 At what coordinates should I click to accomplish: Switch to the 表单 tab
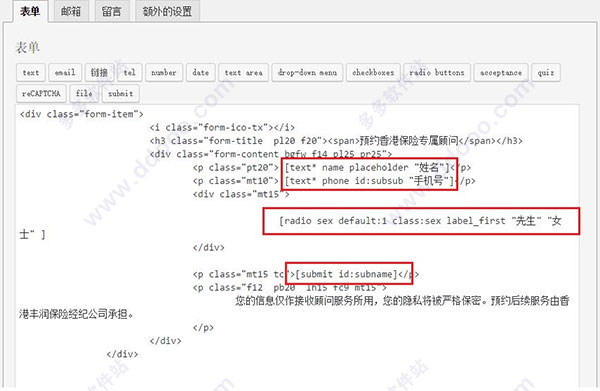[30, 11]
